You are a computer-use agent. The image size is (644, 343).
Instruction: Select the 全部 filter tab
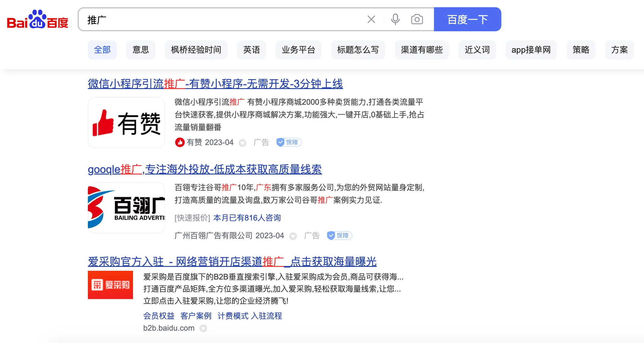102,50
